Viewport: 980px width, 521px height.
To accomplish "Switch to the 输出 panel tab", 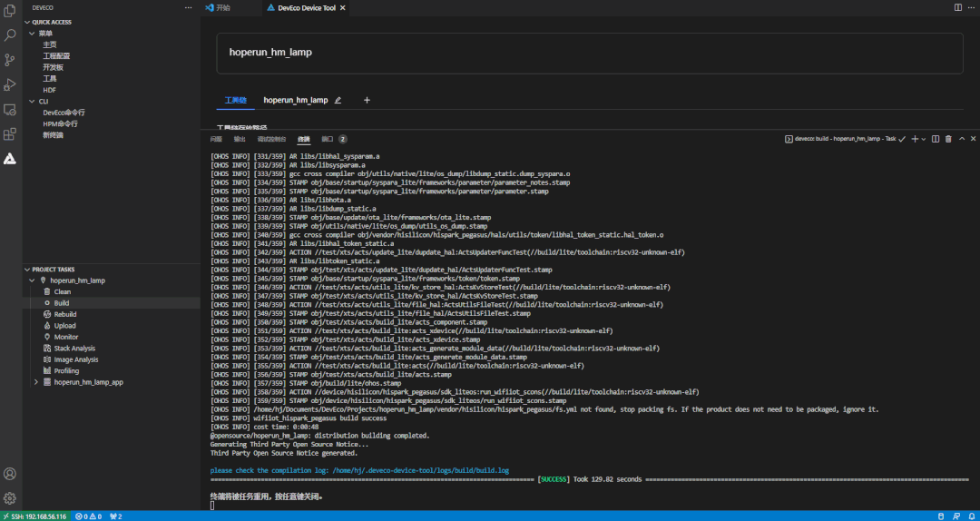I will tap(240, 139).
